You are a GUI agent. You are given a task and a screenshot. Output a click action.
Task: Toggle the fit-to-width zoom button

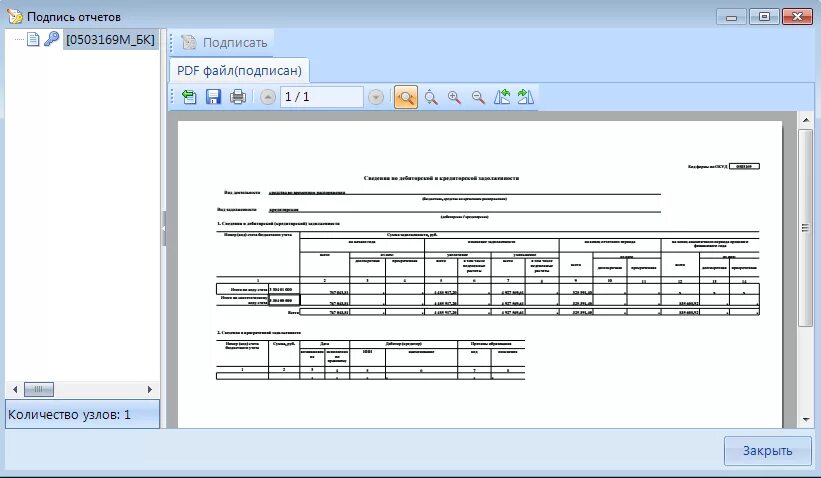406,97
